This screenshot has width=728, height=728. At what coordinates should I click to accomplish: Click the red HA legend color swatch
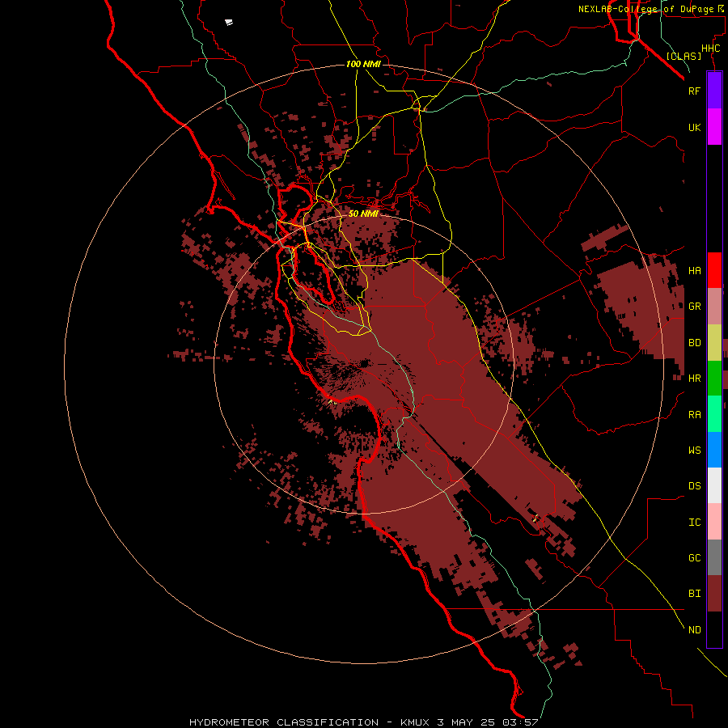point(714,270)
